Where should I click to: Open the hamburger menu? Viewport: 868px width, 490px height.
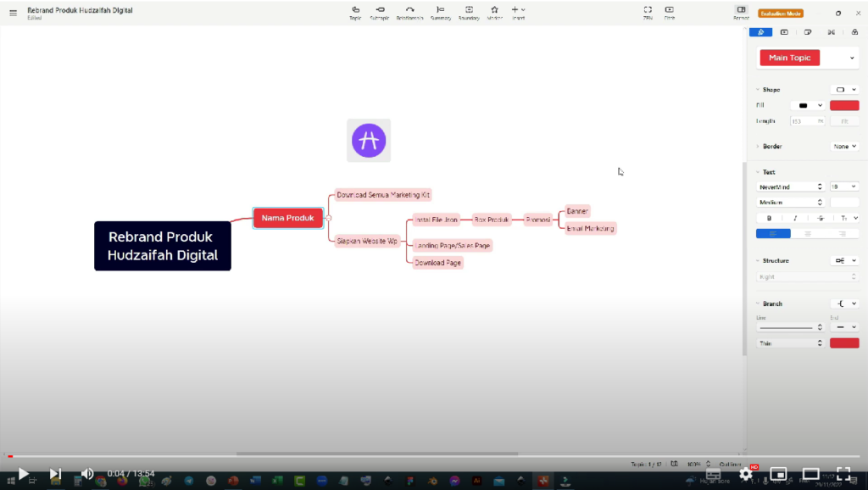point(13,13)
